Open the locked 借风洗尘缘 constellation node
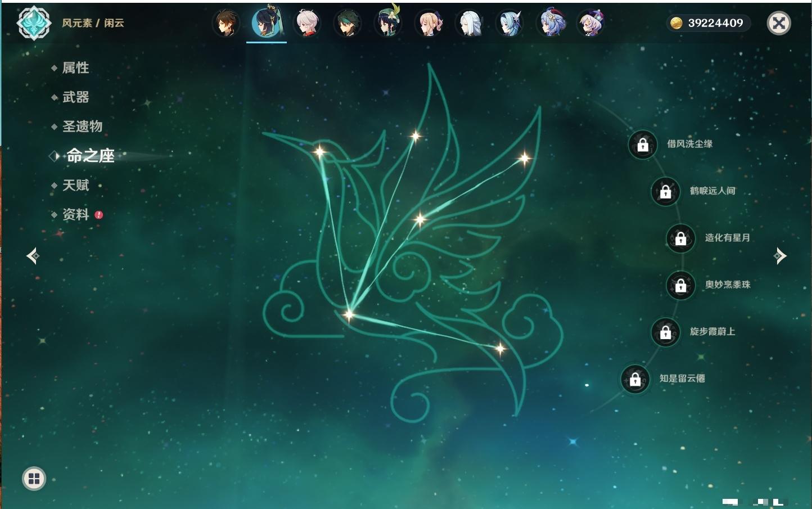Screen dimensions: 812x509 pos(643,145)
